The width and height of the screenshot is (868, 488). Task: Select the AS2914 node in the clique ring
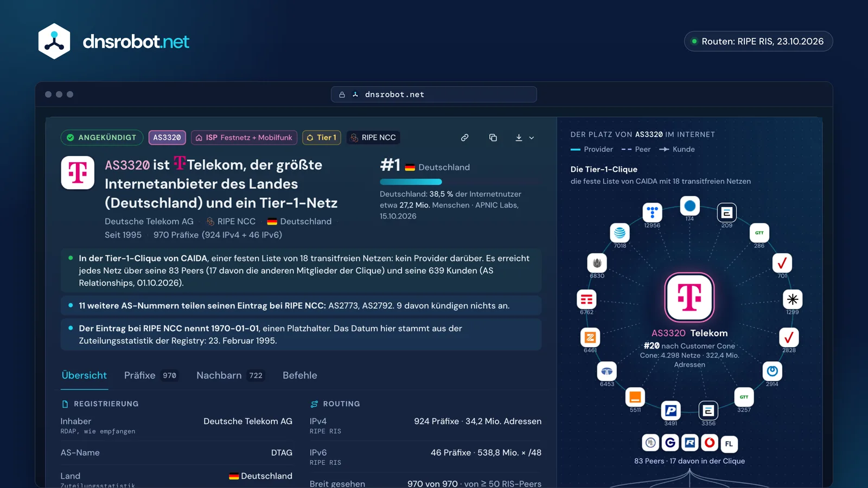click(x=773, y=371)
